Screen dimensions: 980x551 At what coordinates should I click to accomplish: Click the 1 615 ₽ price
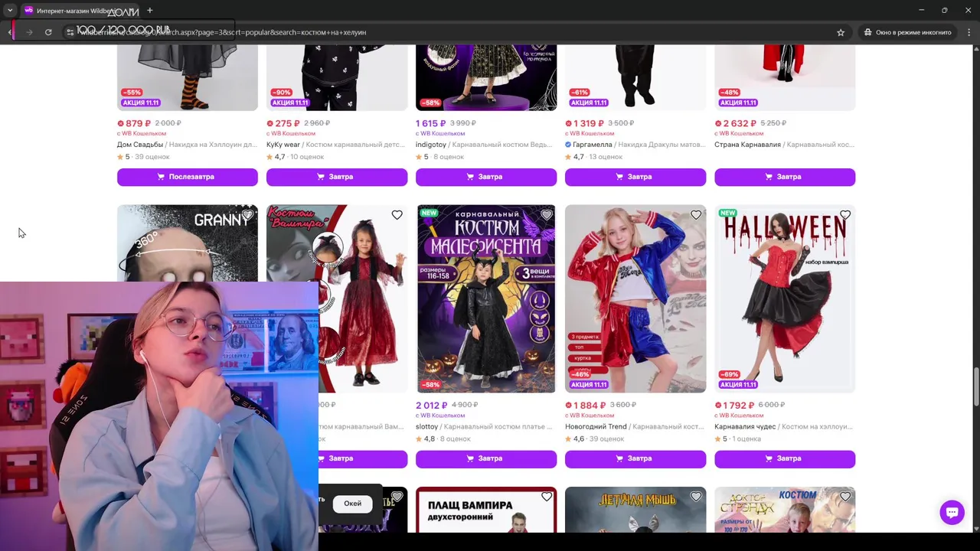(431, 123)
